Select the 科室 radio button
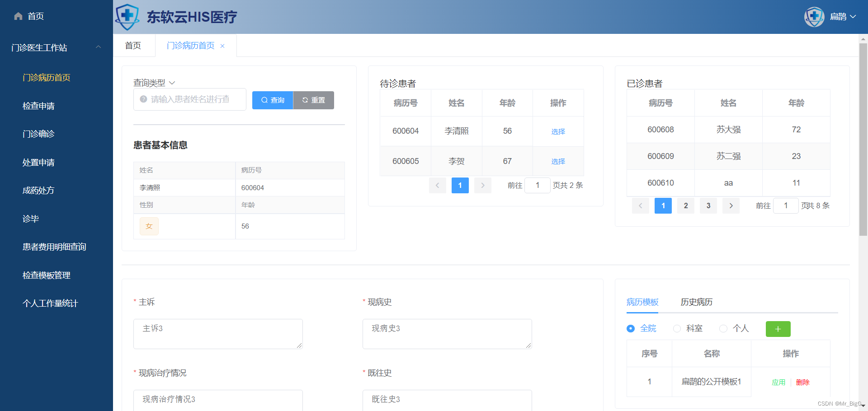This screenshot has width=868, height=411. click(677, 328)
